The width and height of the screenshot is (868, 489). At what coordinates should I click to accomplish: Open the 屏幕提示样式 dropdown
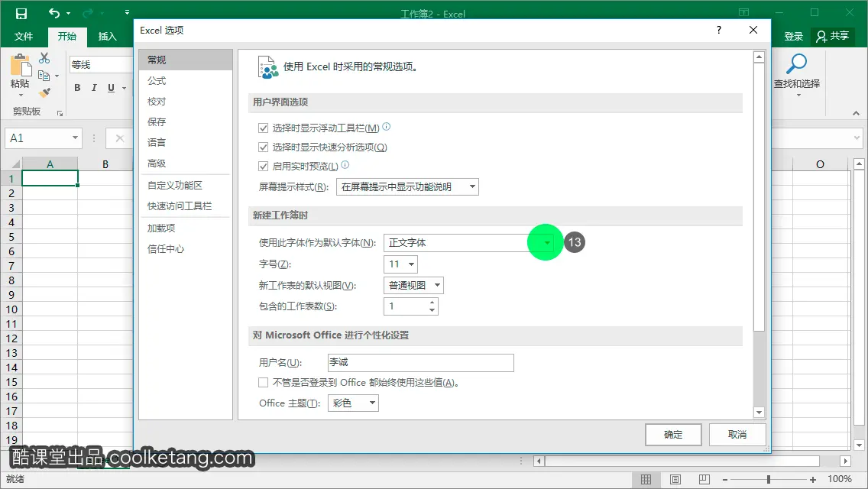click(x=407, y=186)
